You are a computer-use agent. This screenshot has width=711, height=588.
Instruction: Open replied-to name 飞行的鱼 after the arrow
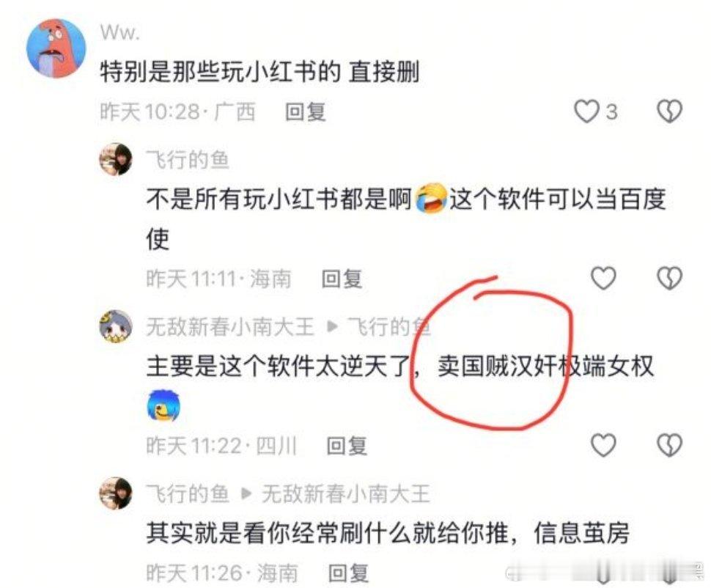tap(388, 326)
